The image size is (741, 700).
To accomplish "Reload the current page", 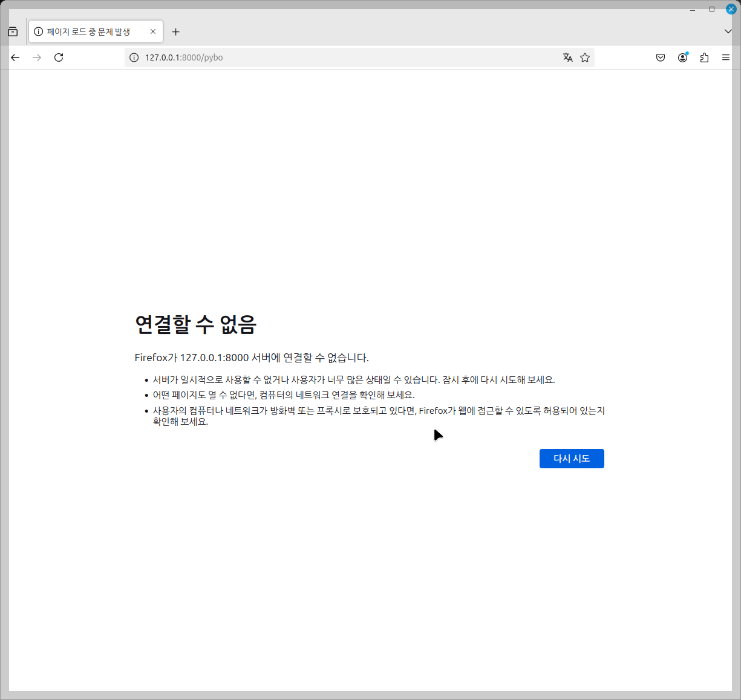I will [59, 57].
